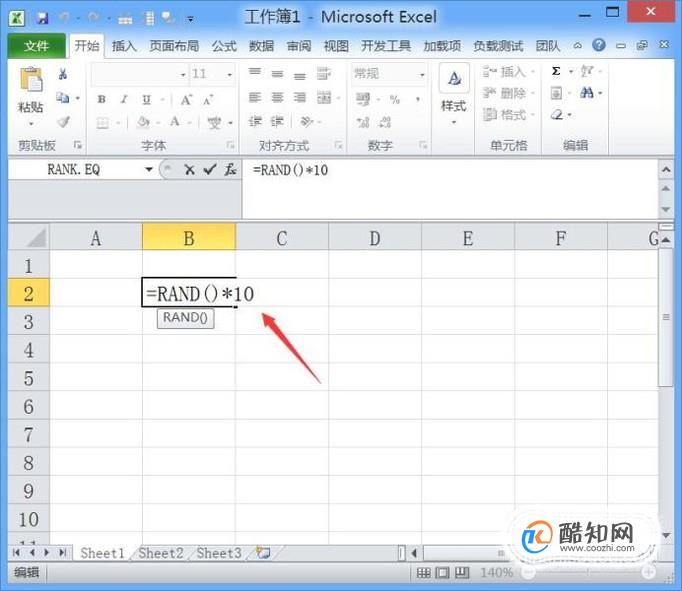Click the Save icon in quick access toolbar
682x591 pixels.
[42, 18]
